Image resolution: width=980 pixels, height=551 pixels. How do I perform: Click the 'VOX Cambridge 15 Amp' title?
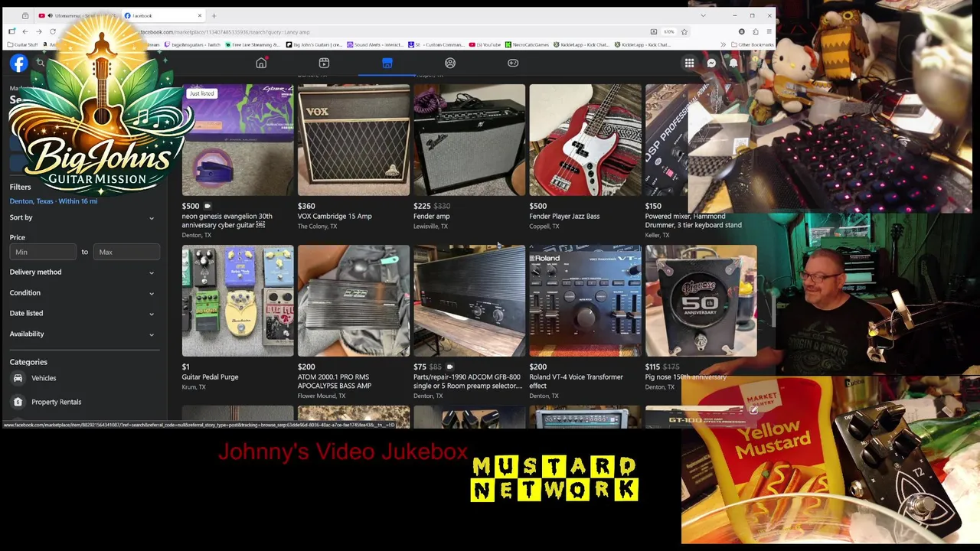(335, 217)
